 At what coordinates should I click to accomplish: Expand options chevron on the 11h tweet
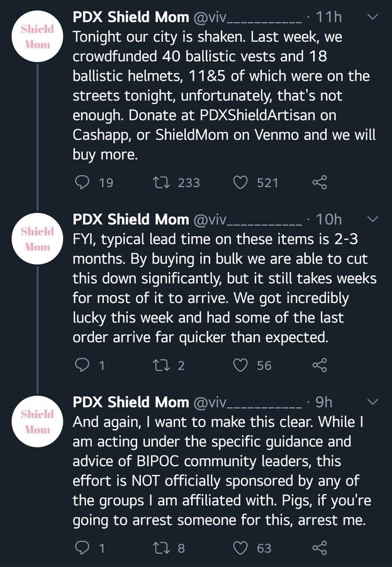point(372,16)
